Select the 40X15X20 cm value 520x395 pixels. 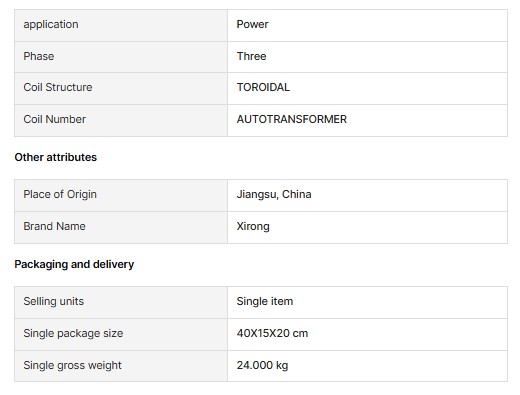272,333
